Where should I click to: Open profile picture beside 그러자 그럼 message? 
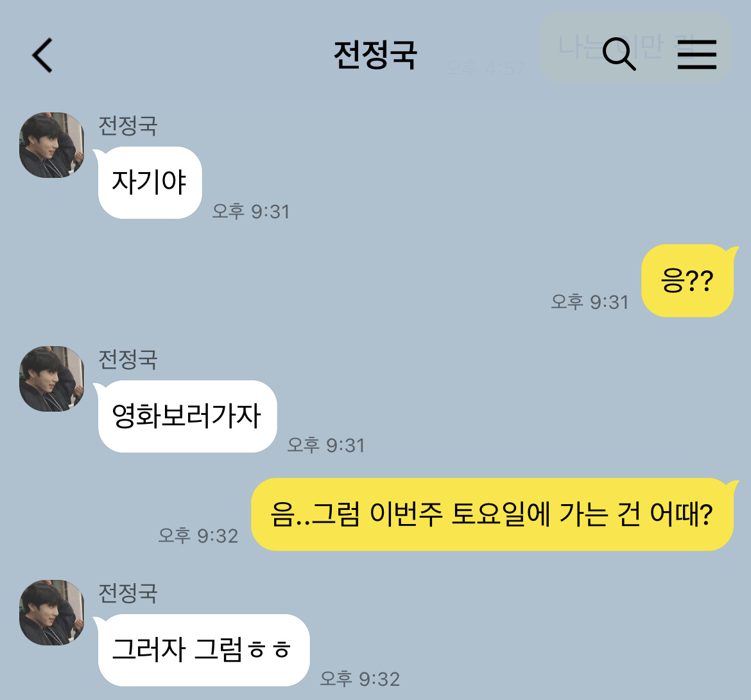[52, 613]
